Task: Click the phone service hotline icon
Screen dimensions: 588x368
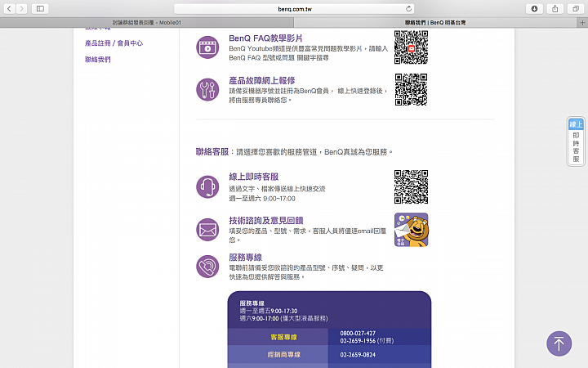Action: pyautogui.click(x=207, y=267)
